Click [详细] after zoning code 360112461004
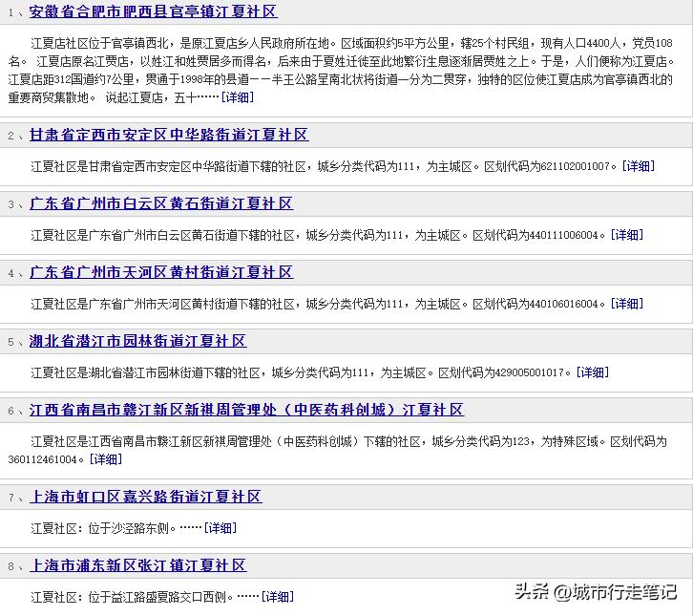Viewport: 693px width, 616px height. tap(105, 459)
